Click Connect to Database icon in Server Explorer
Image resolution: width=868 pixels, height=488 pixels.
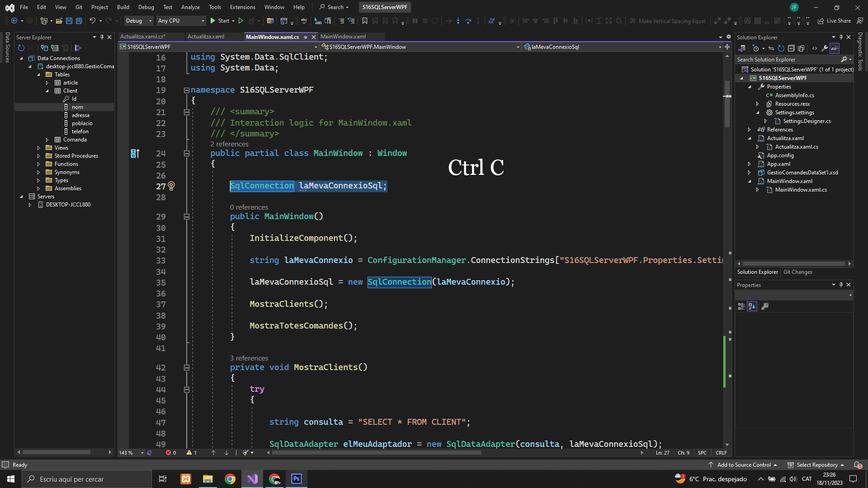click(x=44, y=48)
